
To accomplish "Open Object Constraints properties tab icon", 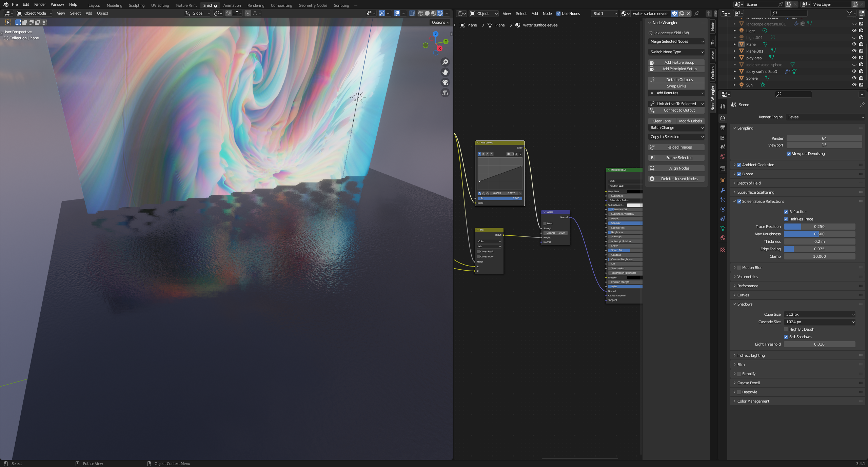I will click(x=723, y=219).
